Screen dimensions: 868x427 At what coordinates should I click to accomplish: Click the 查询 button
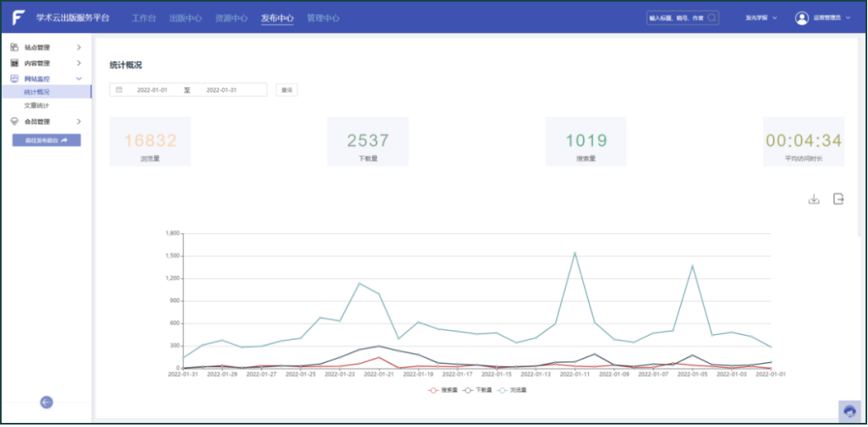click(287, 90)
